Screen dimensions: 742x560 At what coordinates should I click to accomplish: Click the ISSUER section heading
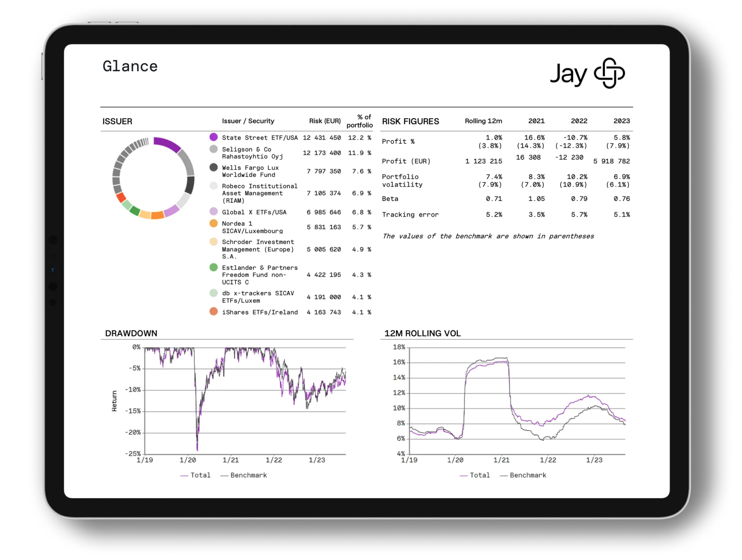click(x=117, y=121)
